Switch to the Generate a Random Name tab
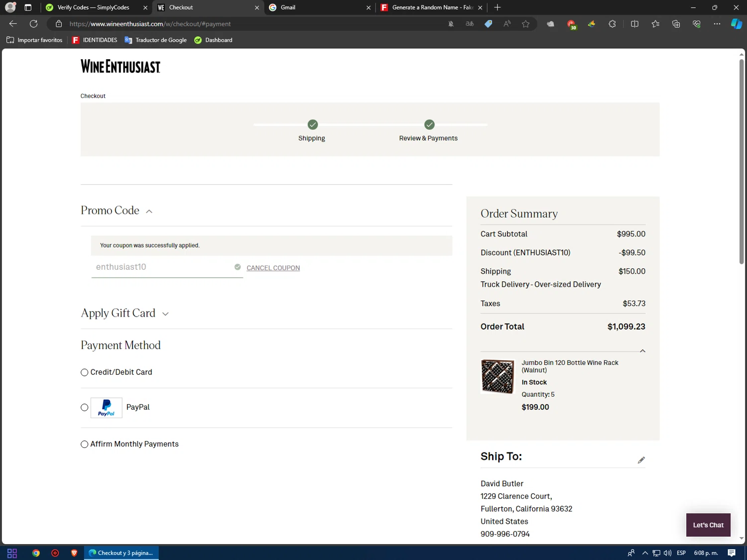 coord(431,7)
